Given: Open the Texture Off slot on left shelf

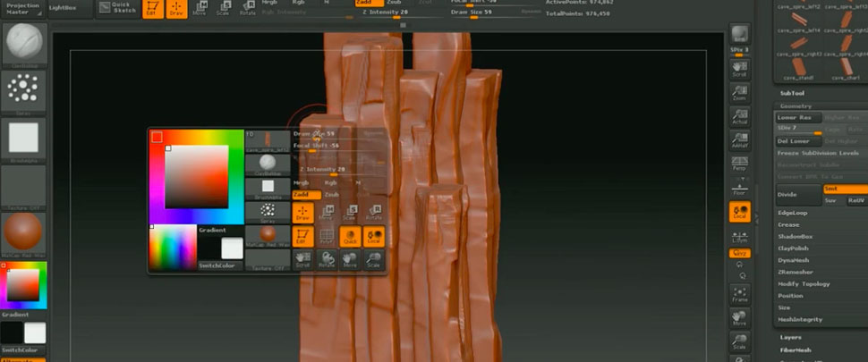Looking at the screenshot, I should click(x=24, y=188).
